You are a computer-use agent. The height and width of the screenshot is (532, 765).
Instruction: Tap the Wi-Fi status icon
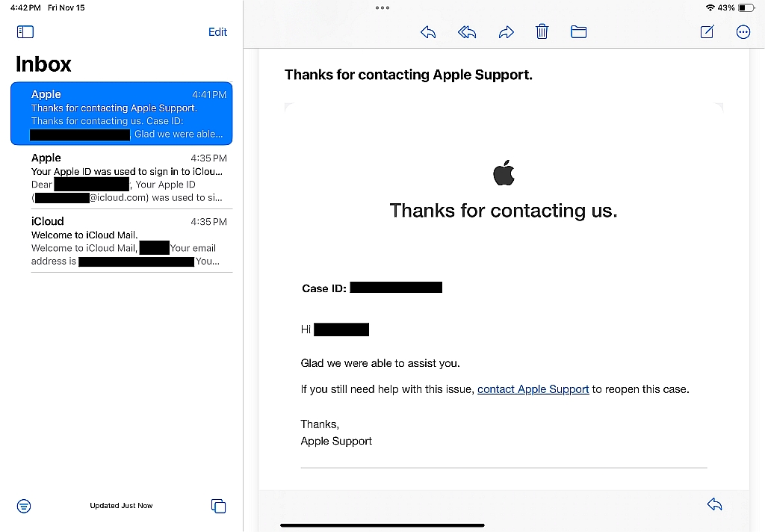click(710, 7)
